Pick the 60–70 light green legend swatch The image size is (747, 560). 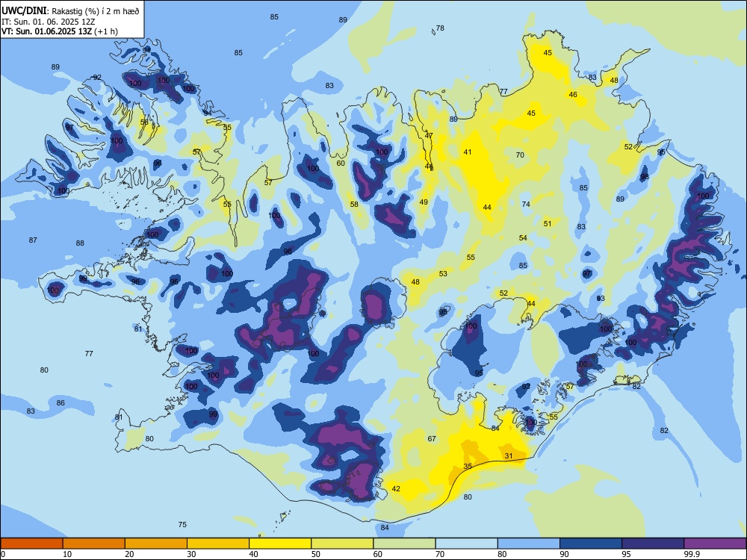point(404,544)
